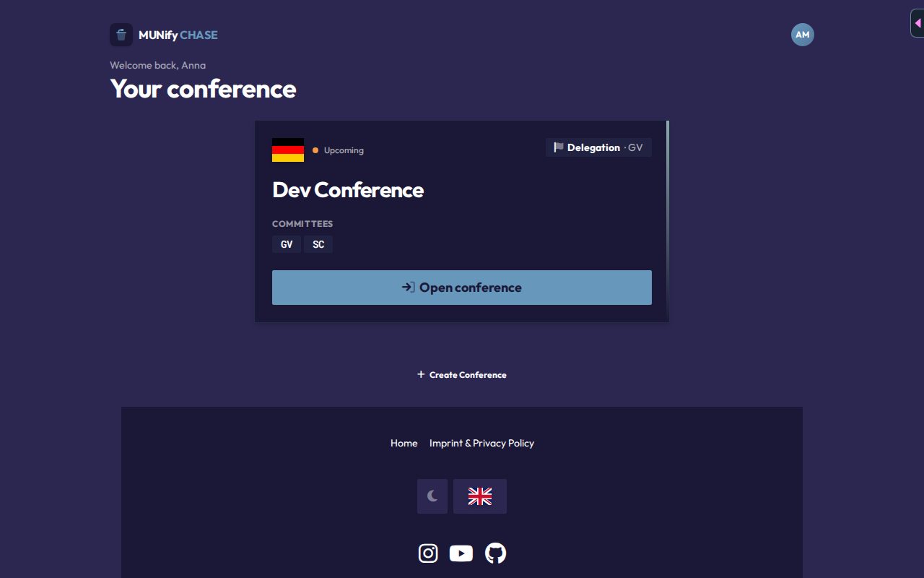Toggle dark mode with the moon button
This screenshot has width=924, height=578.
pyautogui.click(x=432, y=496)
